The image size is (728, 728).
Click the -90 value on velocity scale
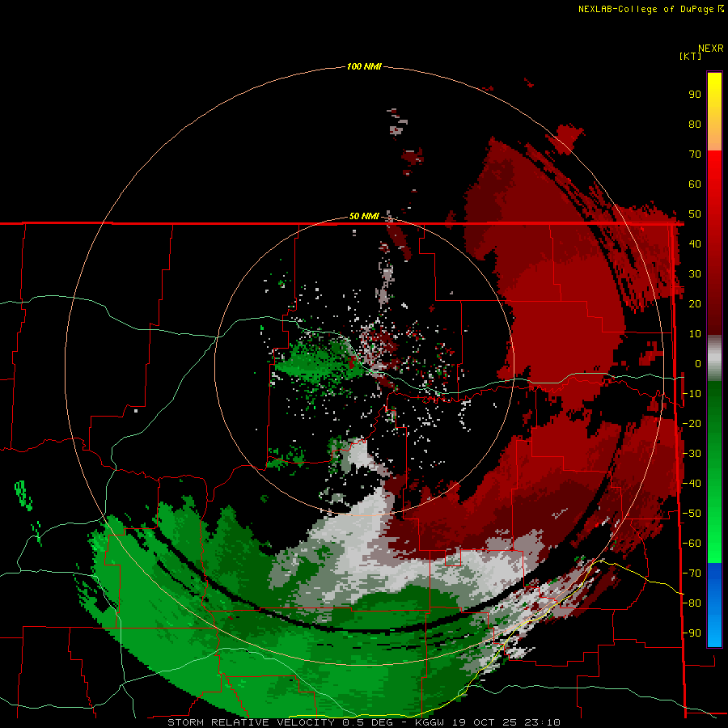click(x=692, y=633)
